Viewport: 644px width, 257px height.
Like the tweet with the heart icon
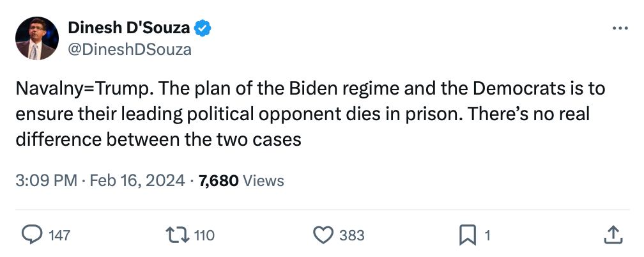[323, 235]
